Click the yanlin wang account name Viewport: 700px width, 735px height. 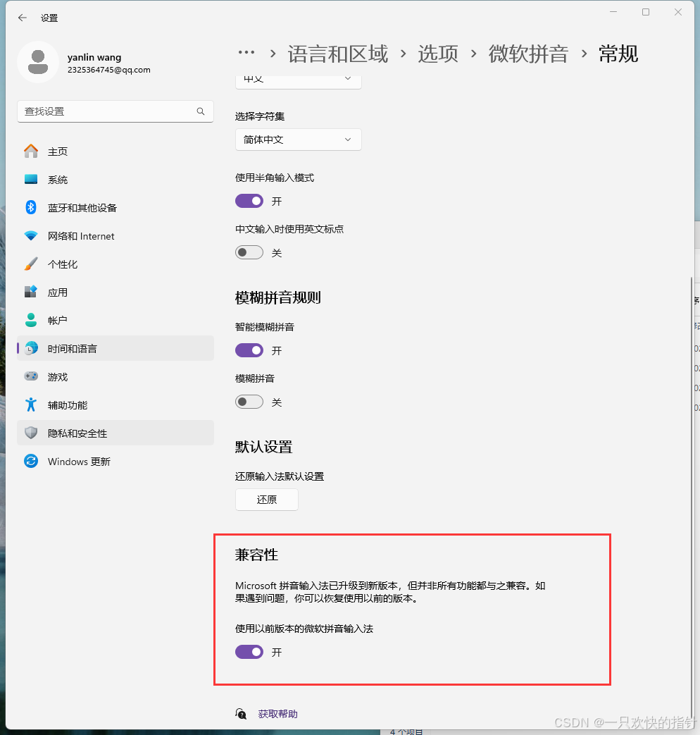(94, 57)
